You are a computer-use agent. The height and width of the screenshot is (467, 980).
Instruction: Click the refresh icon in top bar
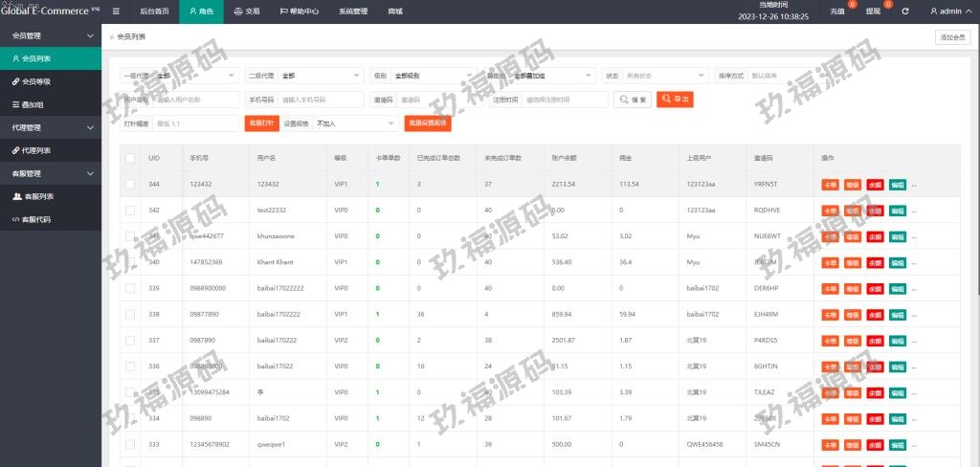coord(904,11)
